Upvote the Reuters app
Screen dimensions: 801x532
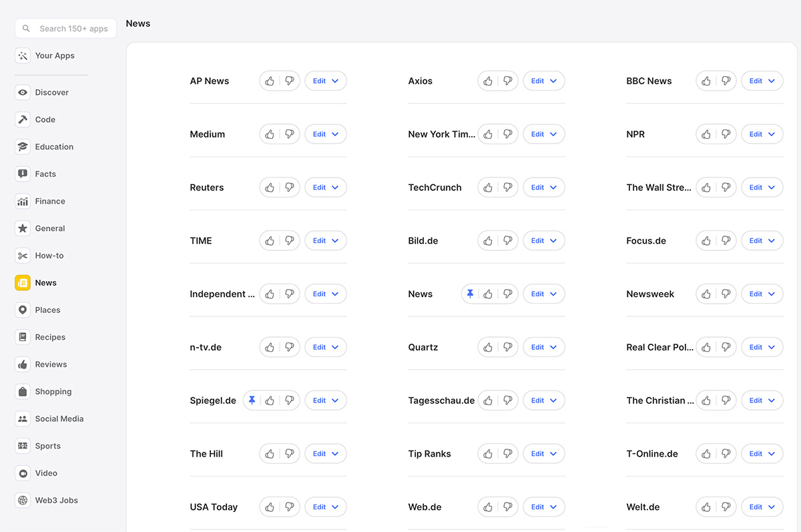tap(270, 188)
